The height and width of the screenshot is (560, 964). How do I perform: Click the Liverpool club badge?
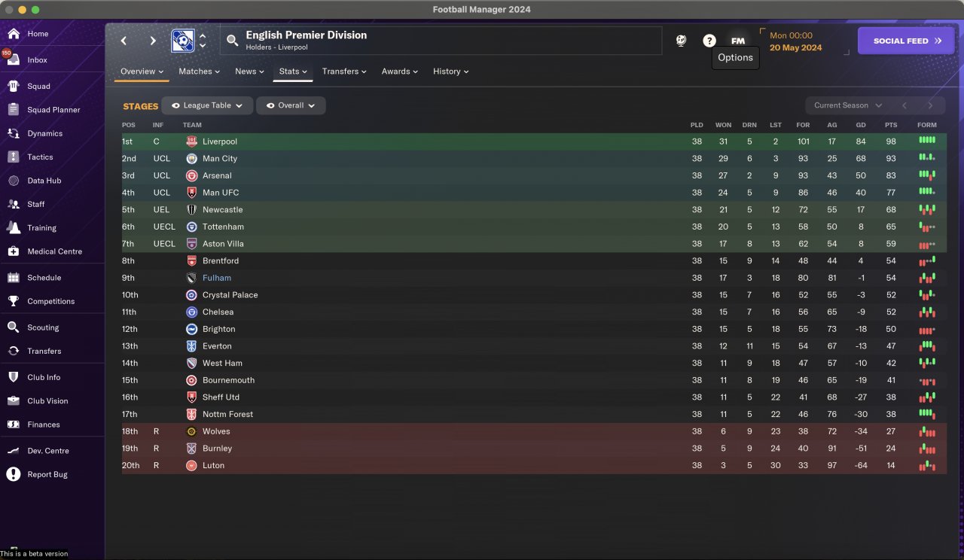[191, 142]
